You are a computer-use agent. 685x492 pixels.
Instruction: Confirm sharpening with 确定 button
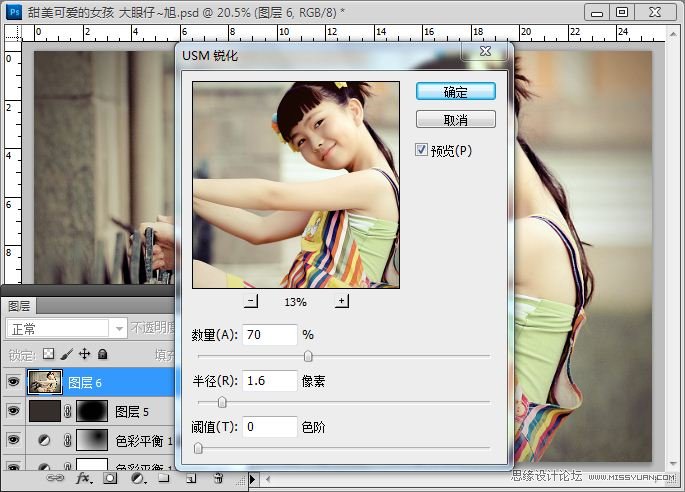click(456, 91)
